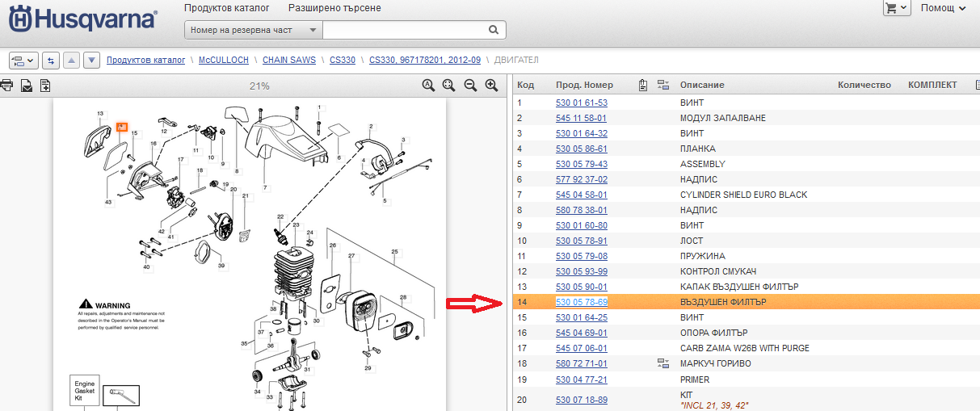
Task: Open part number 545 04 69-01
Action: (582, 333)
